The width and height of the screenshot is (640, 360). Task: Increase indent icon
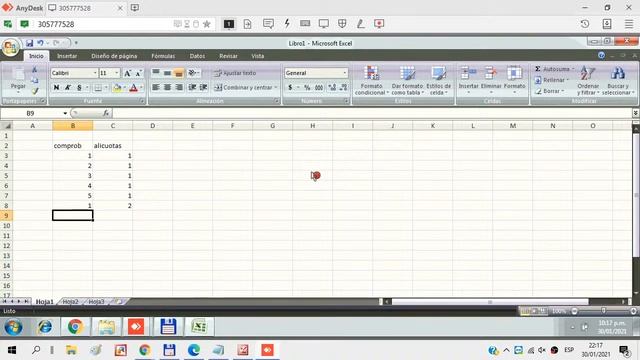click(x=203, y=87)
